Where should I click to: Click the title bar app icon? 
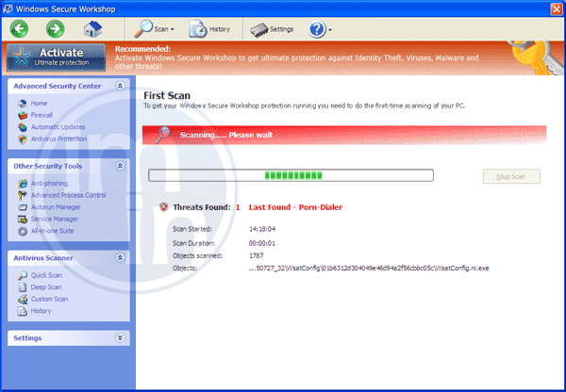(x=8, y=8)
